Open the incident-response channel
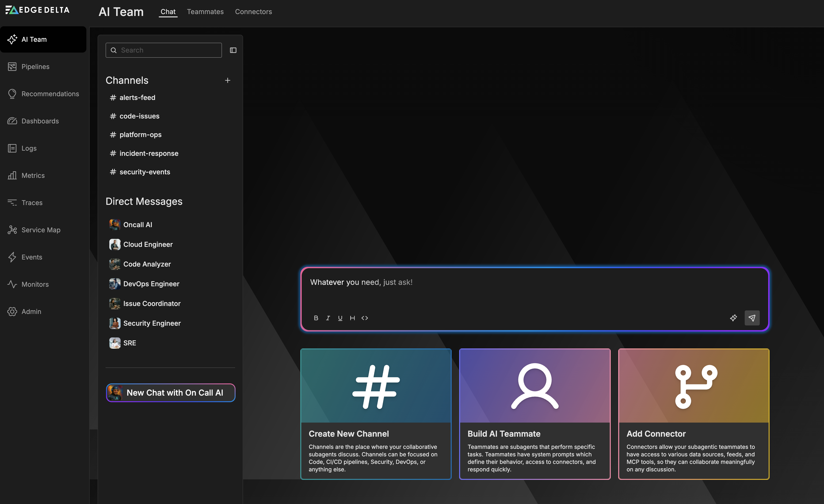Image resolution: width=824 pixels, height=504 pixels. 149,153
